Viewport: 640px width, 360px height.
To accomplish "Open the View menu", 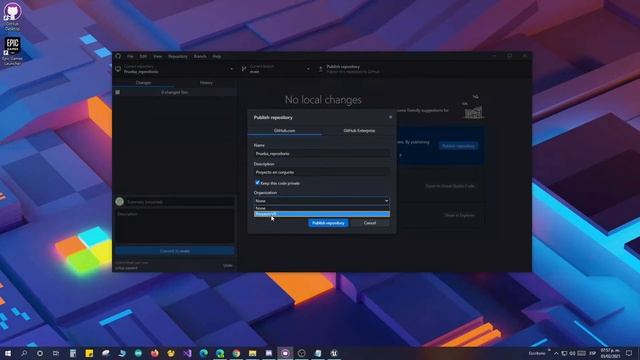I will [x=158, y=56].
